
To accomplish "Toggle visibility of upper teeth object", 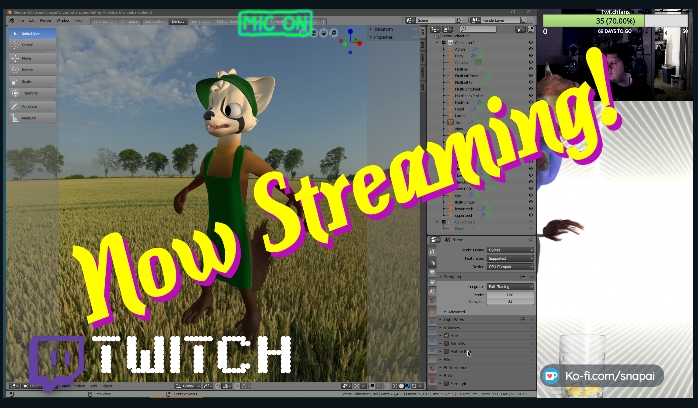I will pos(531,215).
